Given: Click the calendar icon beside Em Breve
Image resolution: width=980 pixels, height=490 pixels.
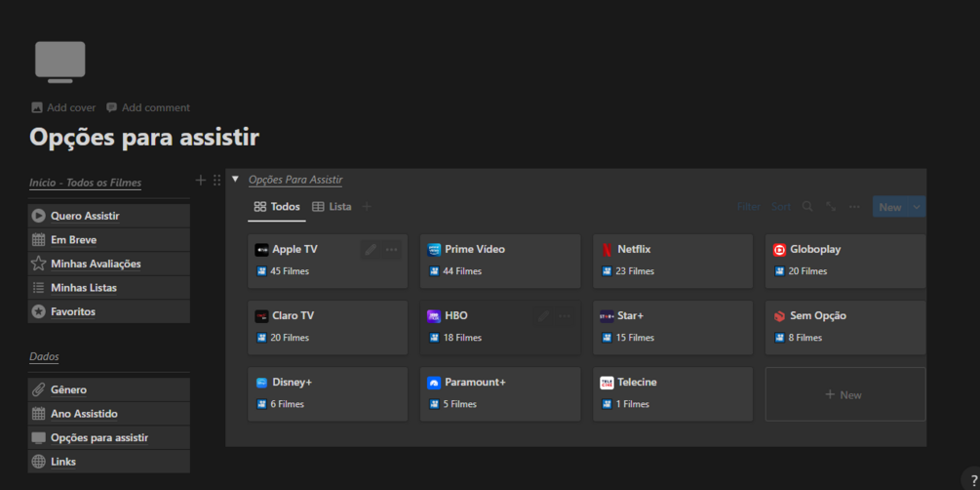Looking at the screenshot, I should point(39,240).
